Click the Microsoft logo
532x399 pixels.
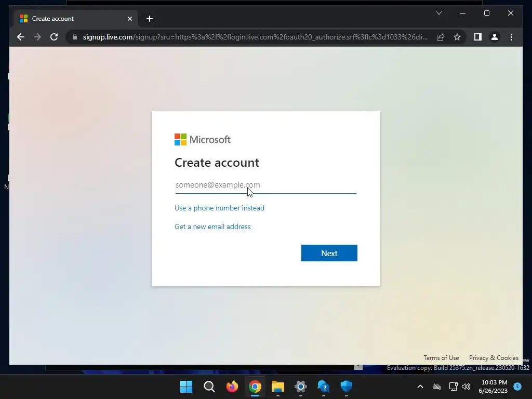pos(203,139)
